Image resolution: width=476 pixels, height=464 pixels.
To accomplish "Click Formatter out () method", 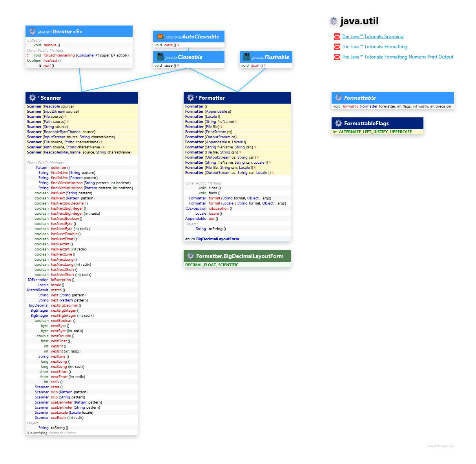I will (213, 219).
